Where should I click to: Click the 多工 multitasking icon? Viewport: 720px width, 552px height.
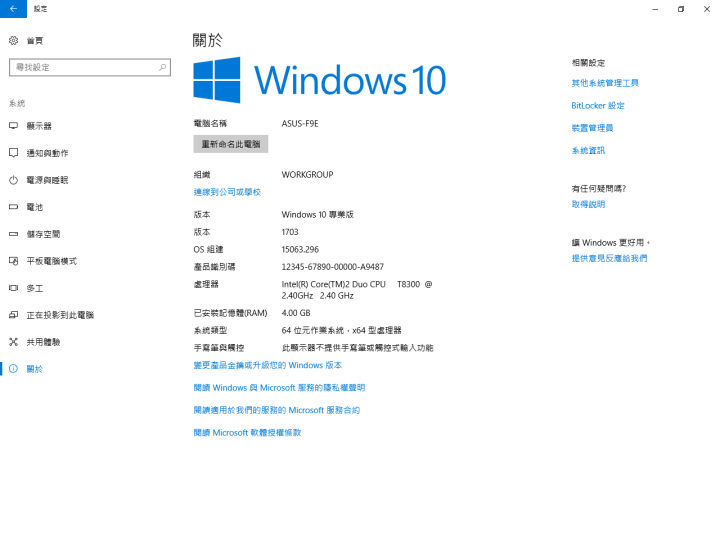point(13,288)
